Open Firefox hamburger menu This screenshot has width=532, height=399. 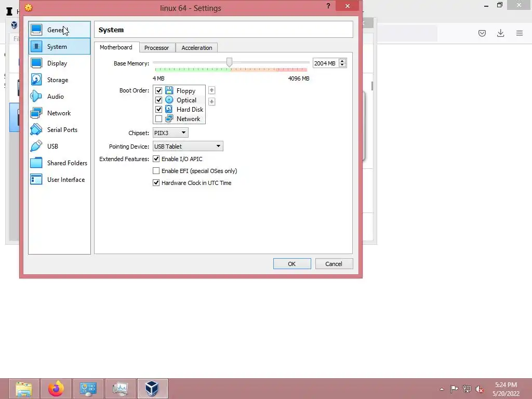[x=520, y=33]
